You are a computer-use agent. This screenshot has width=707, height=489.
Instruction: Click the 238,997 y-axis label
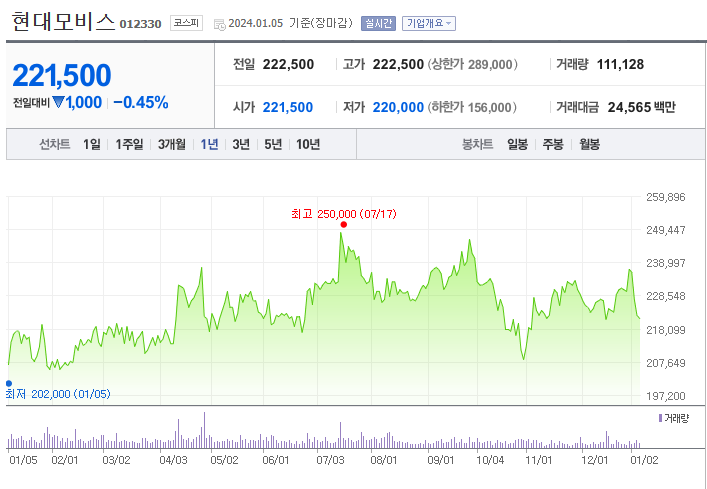coord(666,263)
